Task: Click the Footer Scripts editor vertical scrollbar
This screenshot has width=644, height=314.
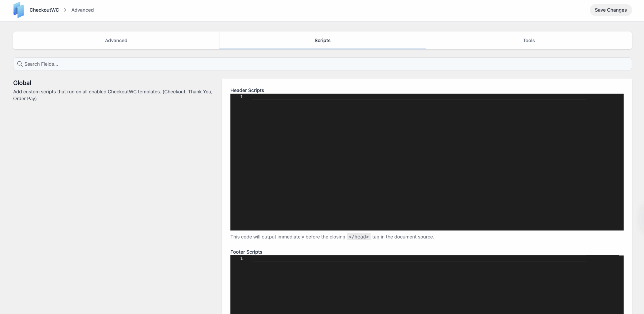Action: pyautogui.click(x=621, y=284)
